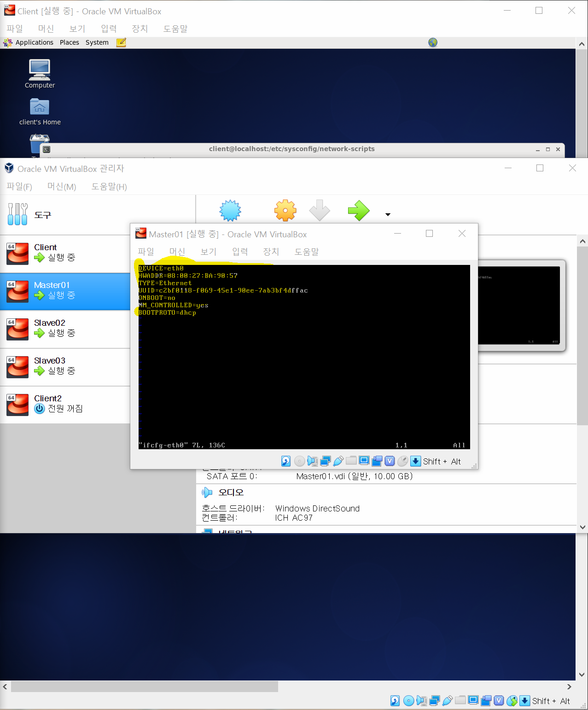
Task: Open 입력 menu in Master01 window
Action: (x=240, y=252)
